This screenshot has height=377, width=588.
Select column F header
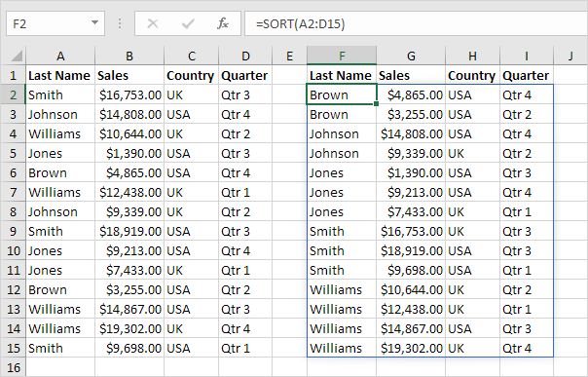click(342, 56)
